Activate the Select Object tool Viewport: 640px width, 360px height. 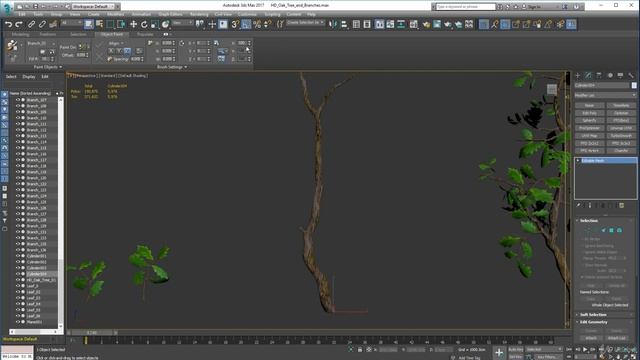click(89, 24)
